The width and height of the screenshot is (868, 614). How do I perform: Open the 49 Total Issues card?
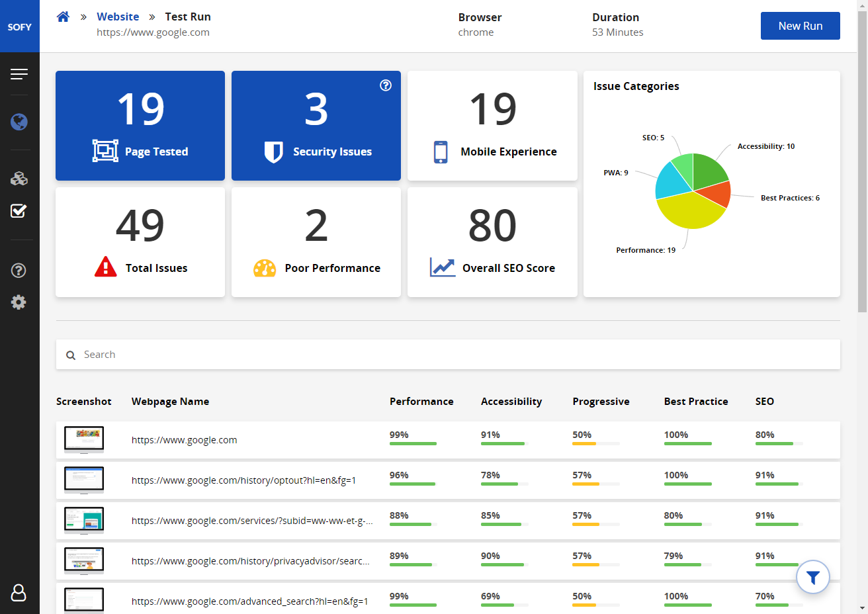click(x=140, y=242)
